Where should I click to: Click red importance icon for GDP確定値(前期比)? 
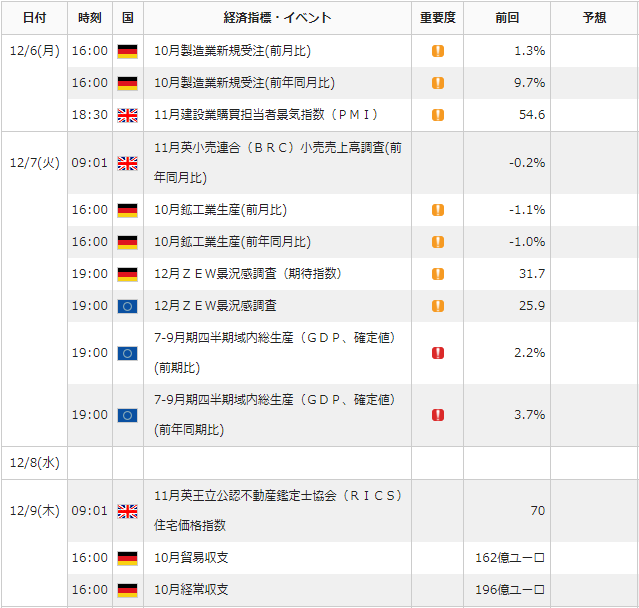coord(438,353)
